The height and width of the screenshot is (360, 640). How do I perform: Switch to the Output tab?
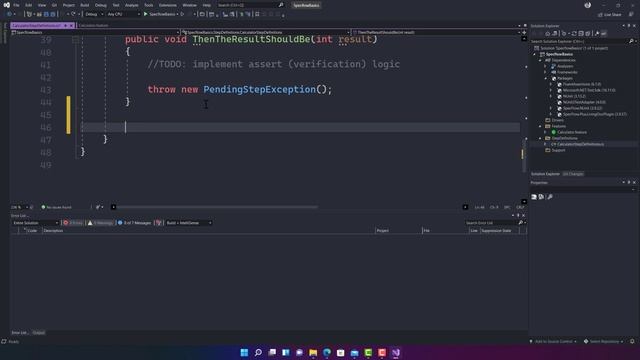click(39, 333)
